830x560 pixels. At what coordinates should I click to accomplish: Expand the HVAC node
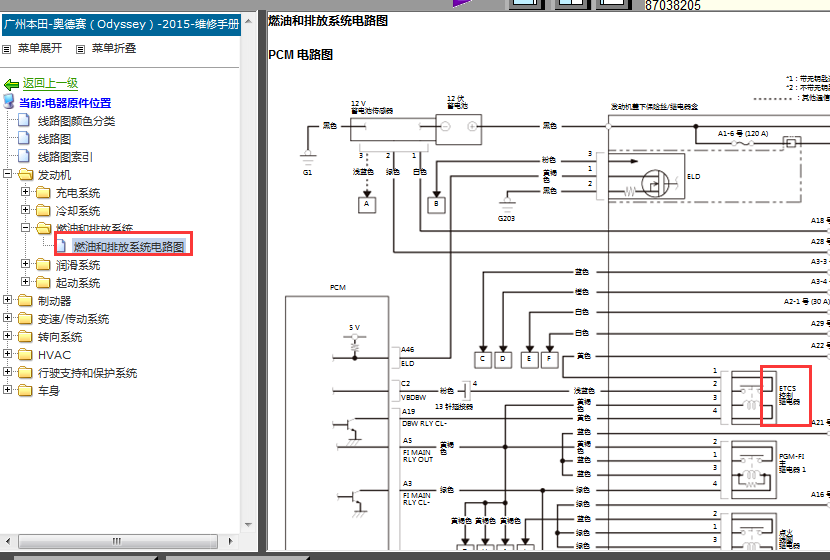point(7,354)
